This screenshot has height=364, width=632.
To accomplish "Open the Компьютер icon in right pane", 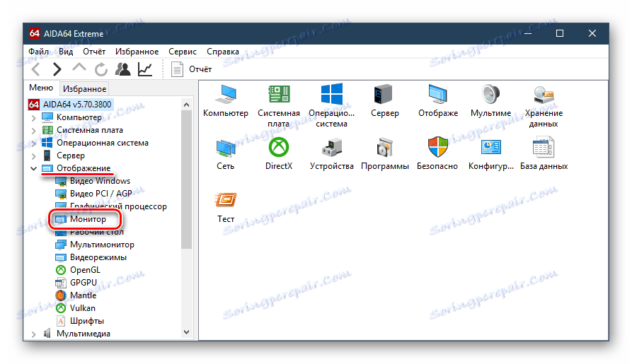I will point(225,100).
